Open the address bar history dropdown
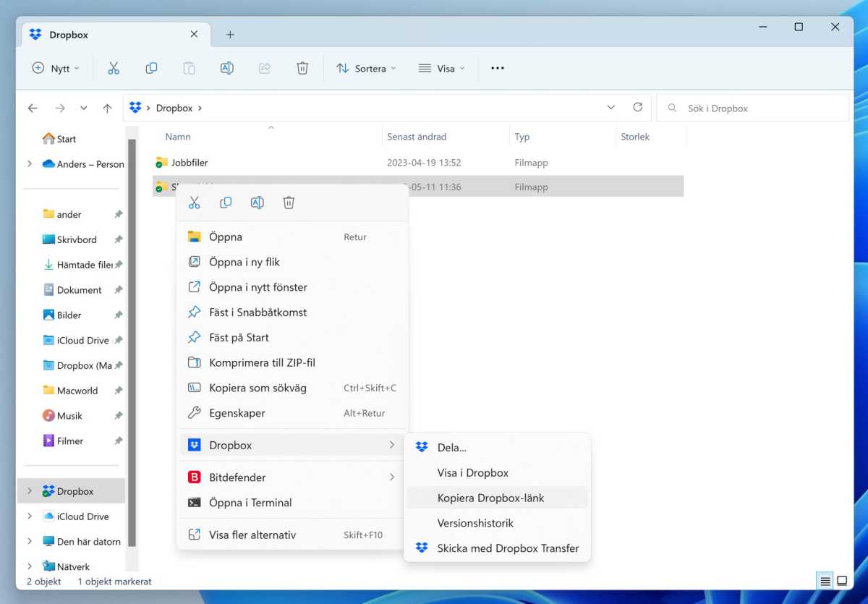The width and height of the screenshot is (868, 604). (x=611, y=108)
